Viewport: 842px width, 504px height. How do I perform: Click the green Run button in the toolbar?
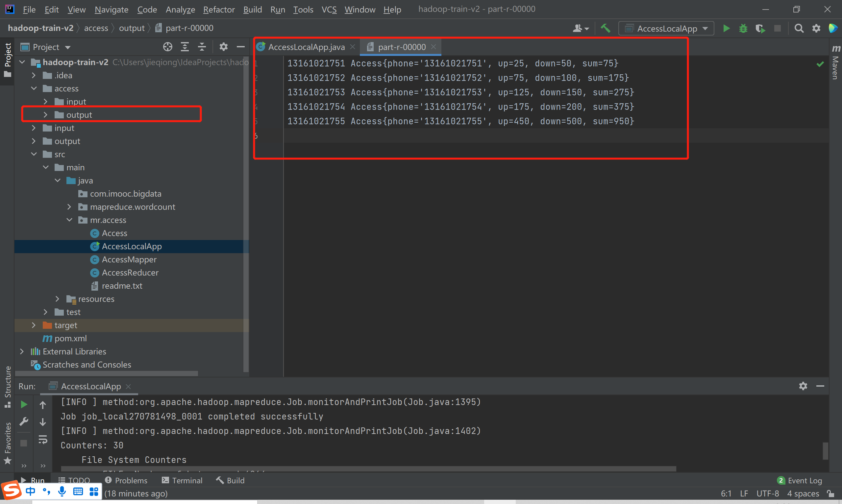click(x=726, y=29)
